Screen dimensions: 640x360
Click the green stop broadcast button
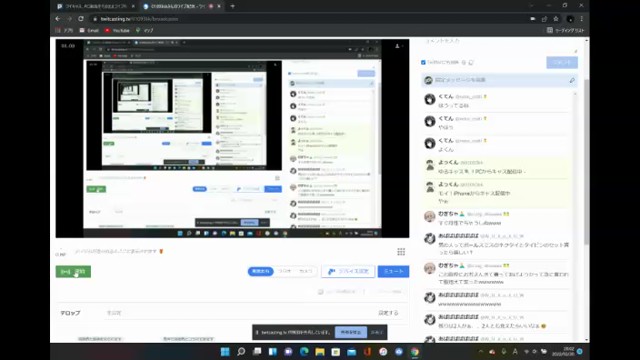coord(73,272)
